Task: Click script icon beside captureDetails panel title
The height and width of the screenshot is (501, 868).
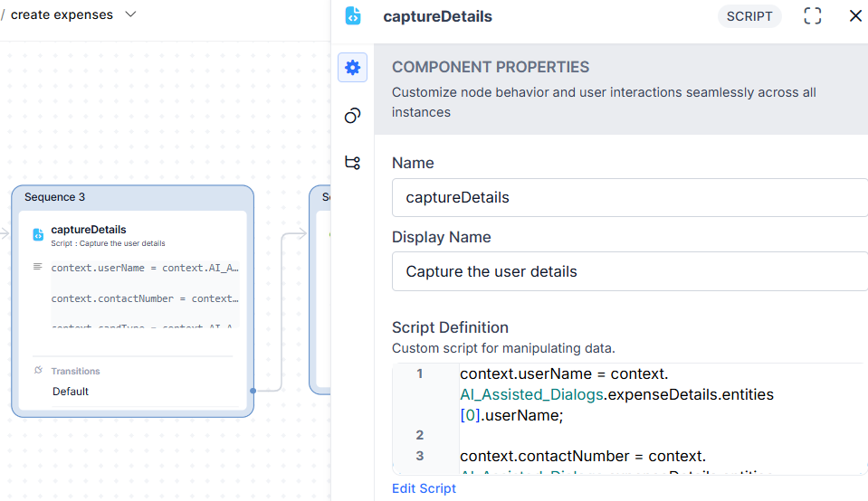Action: [353, 16]
